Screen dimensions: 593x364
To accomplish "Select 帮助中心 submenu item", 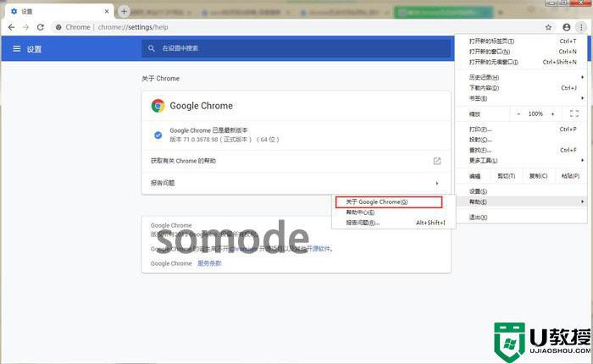I will (393, 212).
